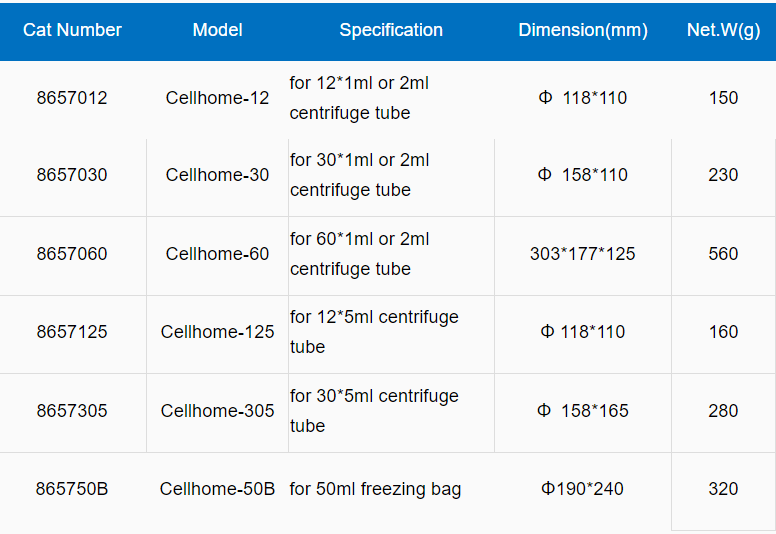Image resolution: width=776 pixels, height=534 pixels.
Task: Select the Cellhome-50B model cell
Action: click(217, 489)
